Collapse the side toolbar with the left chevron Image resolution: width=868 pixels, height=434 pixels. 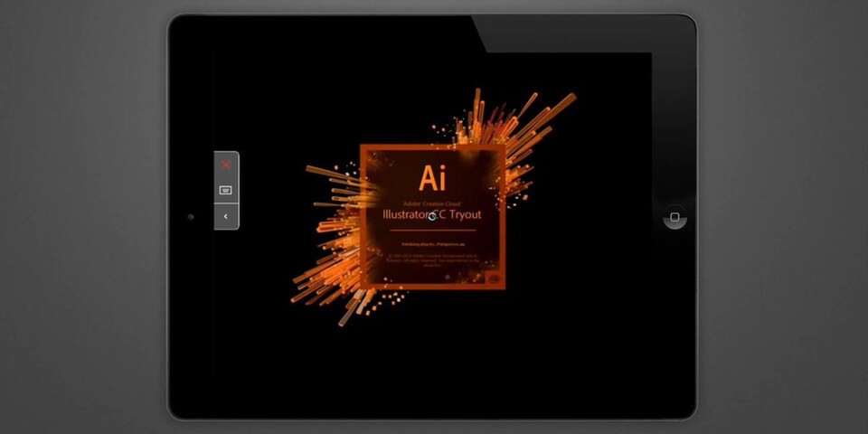tap(226, 216)
